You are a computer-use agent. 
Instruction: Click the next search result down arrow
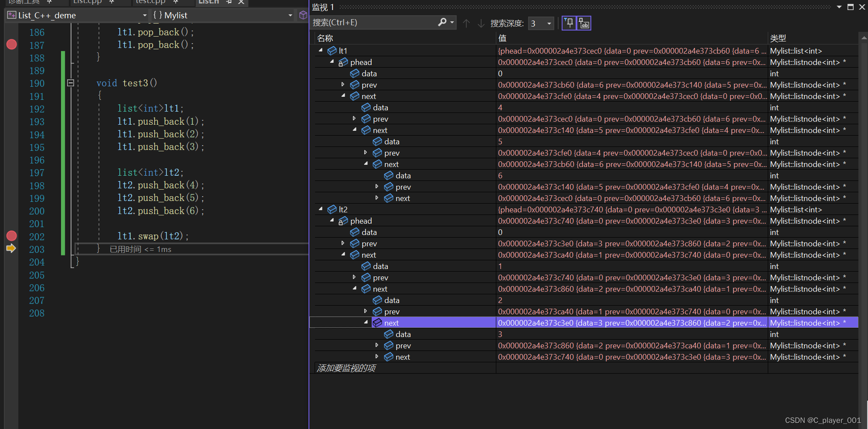click(x=481, y=23)
